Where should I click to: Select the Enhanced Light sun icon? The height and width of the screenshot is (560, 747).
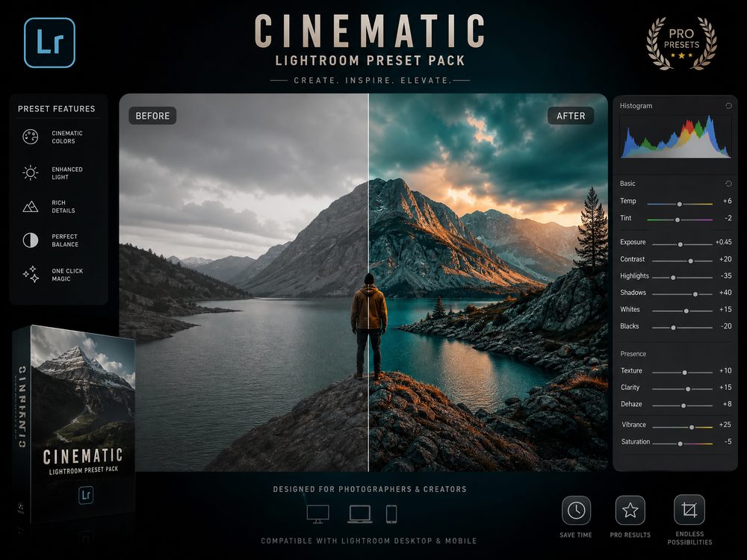click(x=31, y=172)
